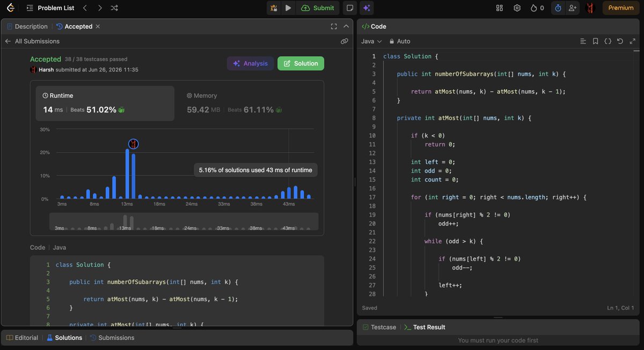The image size is (644, 350).
Task: Click line 1 'class Solution' in editor
Action: [x=411, y=56]
